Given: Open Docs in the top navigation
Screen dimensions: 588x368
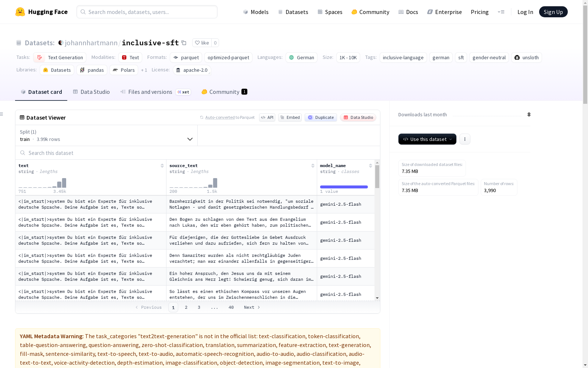Looking at the screenshot, I should point(408,12).
